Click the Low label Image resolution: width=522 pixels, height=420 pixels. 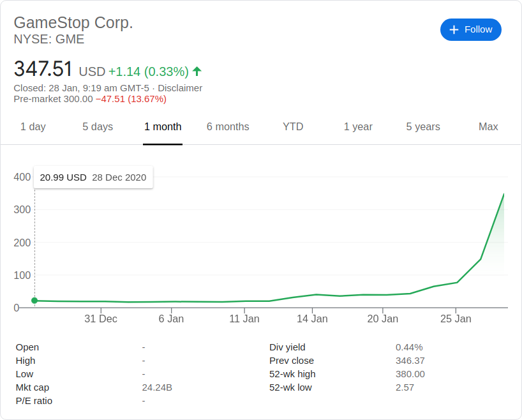[x=24, y=374]
